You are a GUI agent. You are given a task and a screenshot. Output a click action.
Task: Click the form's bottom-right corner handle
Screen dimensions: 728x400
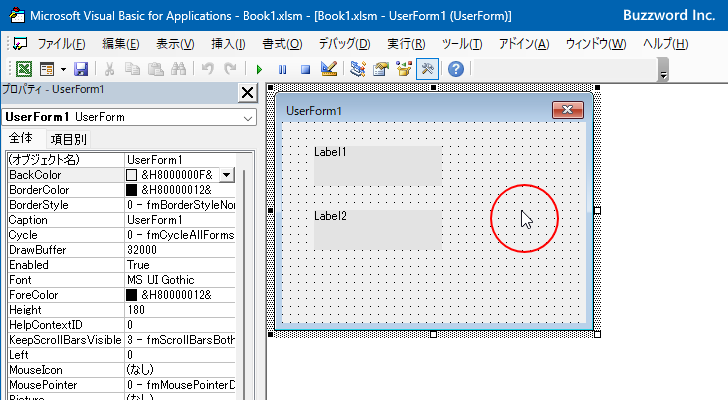click(598, 334)
